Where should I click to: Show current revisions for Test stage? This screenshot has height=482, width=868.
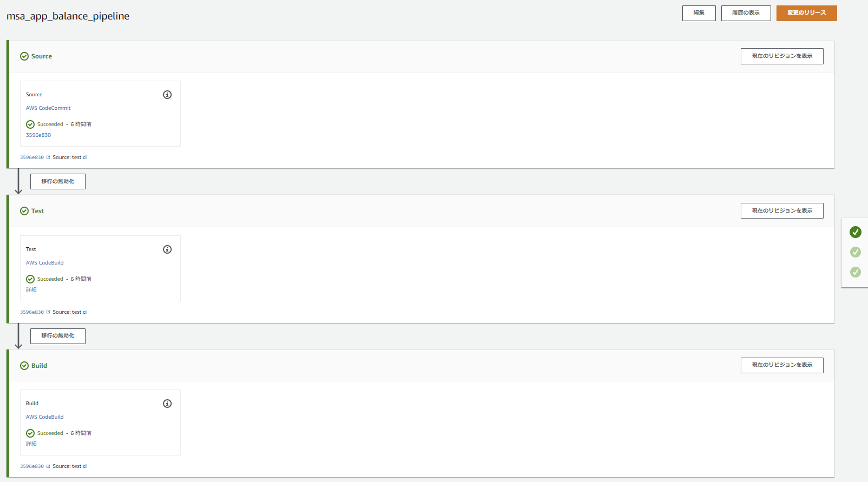point(781,211)
